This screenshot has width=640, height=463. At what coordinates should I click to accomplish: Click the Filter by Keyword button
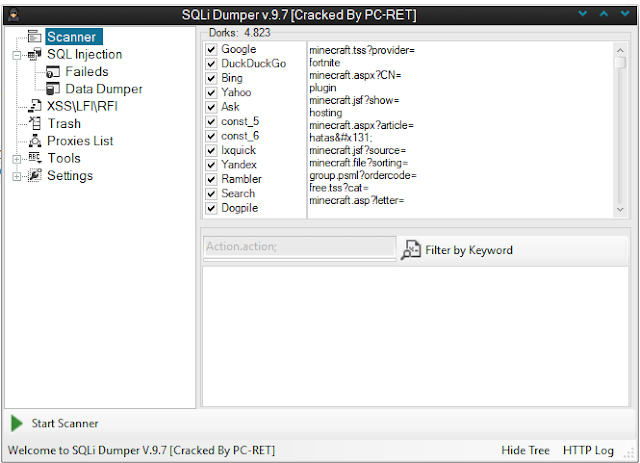(457, 250)
